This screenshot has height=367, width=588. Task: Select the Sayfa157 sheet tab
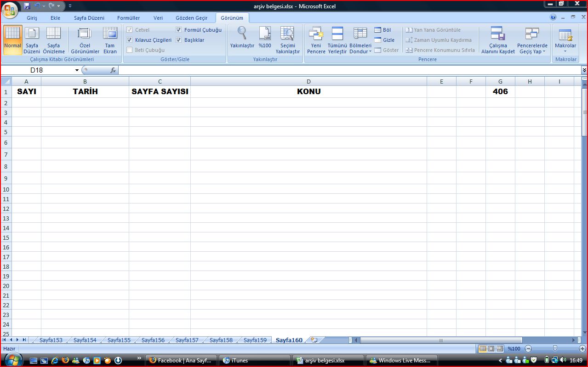pyautogui.click(x=187, y=340)
